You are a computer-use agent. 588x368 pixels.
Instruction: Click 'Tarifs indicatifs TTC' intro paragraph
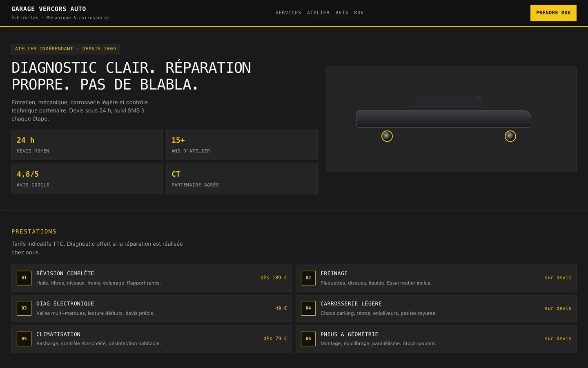pos(97,248)
